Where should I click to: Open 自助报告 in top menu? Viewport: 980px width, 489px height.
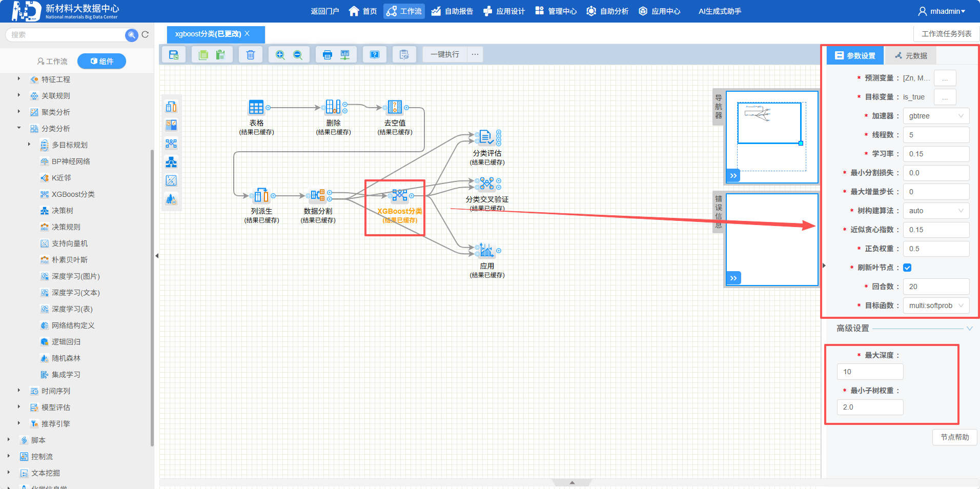(452, 11)
